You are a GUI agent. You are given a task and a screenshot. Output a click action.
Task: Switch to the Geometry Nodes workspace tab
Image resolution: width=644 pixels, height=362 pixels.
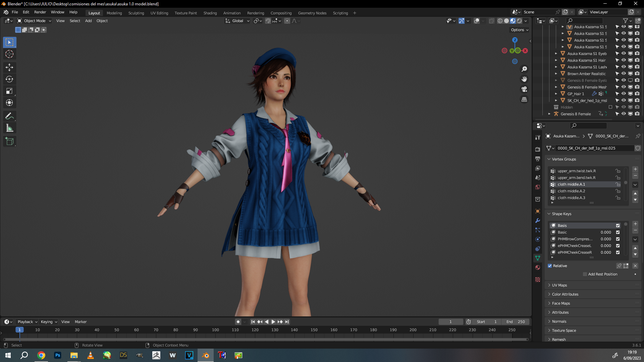(x=312, y=13)
